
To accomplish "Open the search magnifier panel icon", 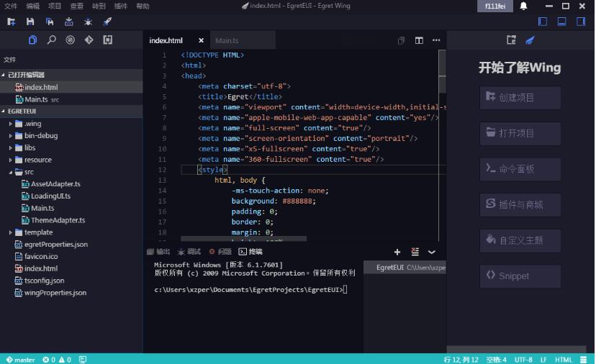I will click(51, 40).
